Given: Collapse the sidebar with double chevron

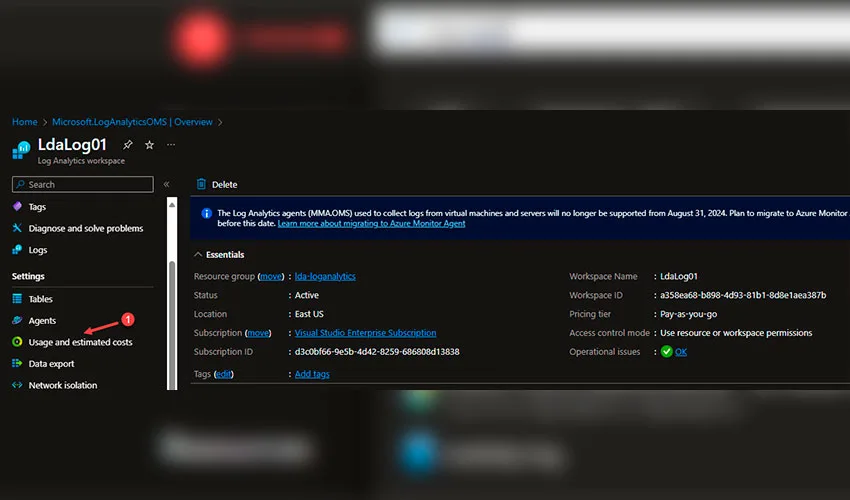Looking at the screenshot, I should tap(166, 184).
